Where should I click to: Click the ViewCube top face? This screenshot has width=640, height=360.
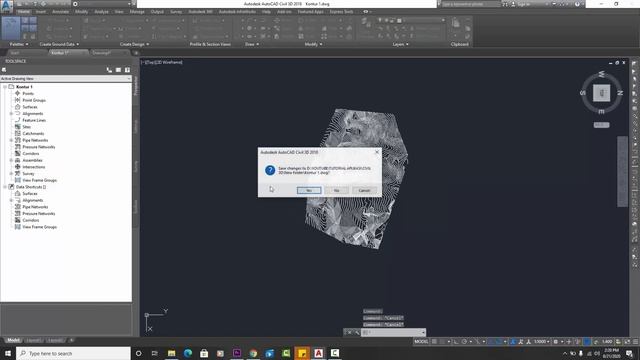(x=601, y=93)
